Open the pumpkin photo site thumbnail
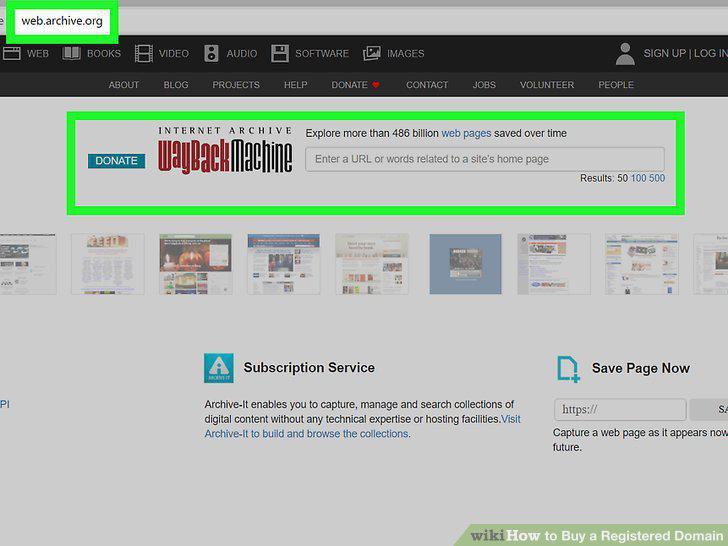Viewport: 728px width, 546px height. coord(195,264)
